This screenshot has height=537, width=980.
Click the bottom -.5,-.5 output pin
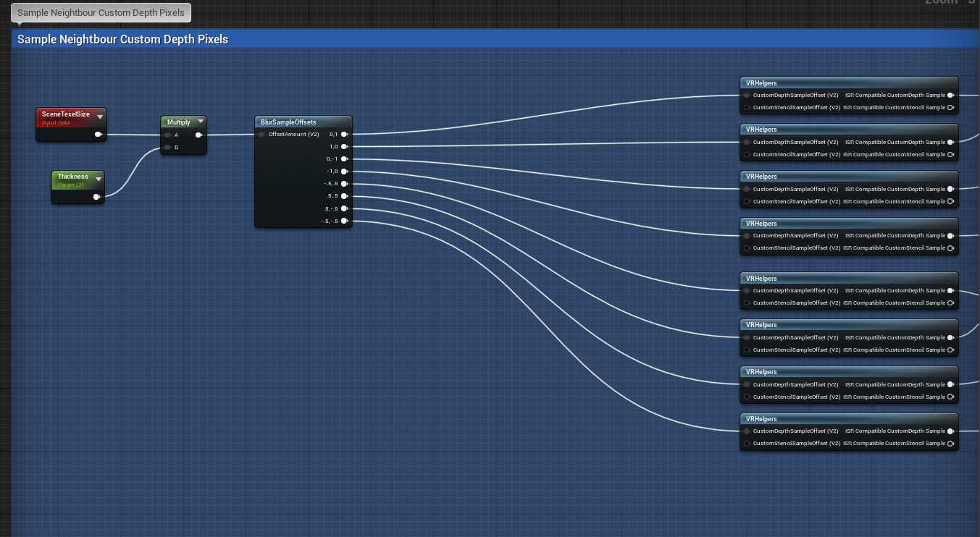(x=345, y=221)
